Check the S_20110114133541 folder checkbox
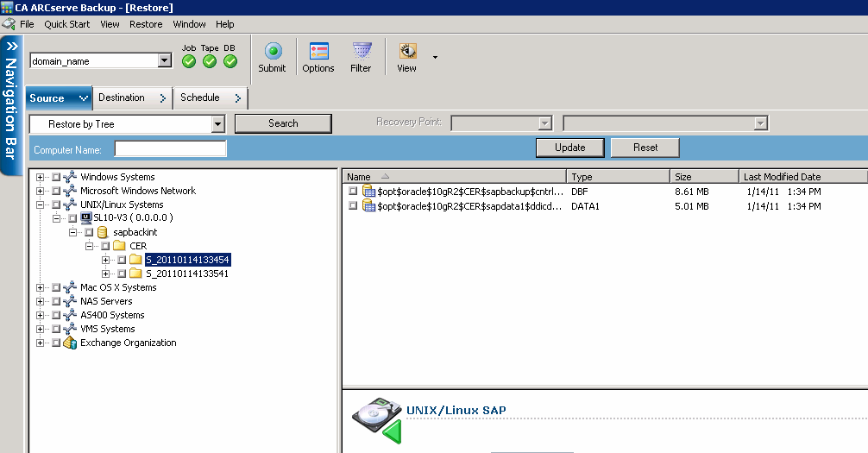The width and height of the screenshot is (868, 453). [x=122, y=274]
